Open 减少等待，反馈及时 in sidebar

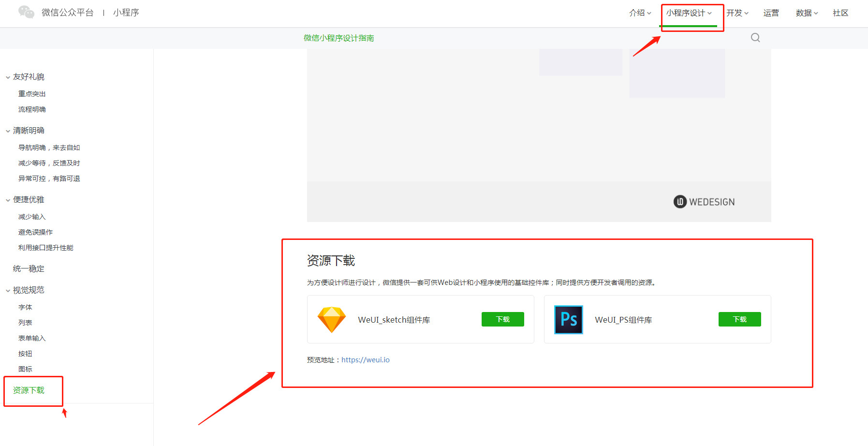49,163
